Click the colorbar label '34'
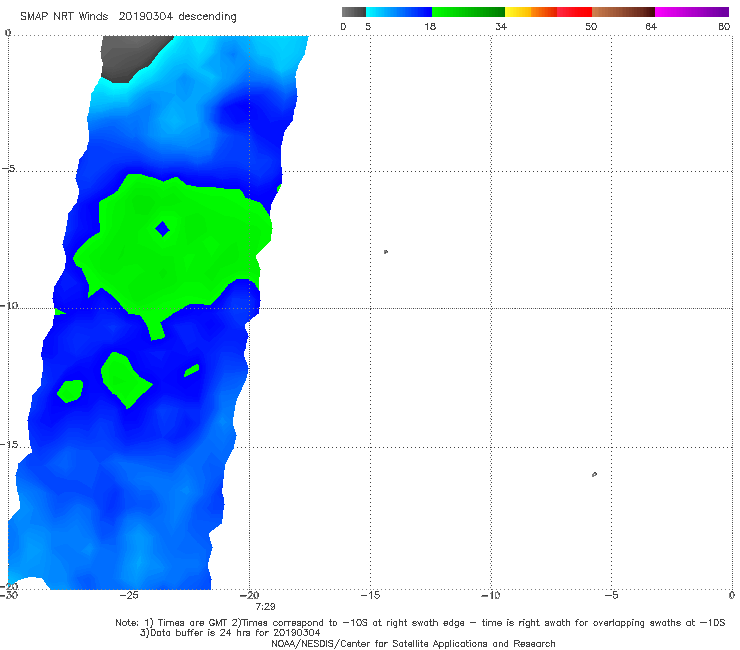 pyautogui.click(x=501, y=26)
